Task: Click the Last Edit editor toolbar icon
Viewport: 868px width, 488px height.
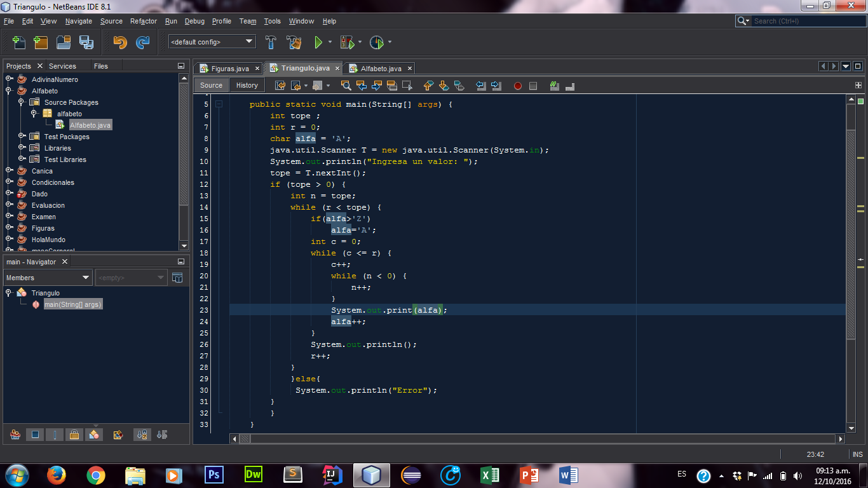Action: pos(280,86)
